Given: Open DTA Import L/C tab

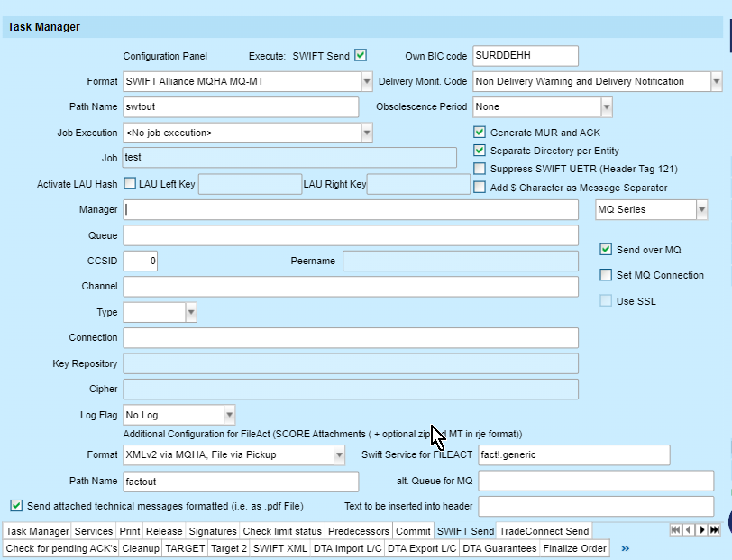Looking at the screenshot, I should [347, 548].
